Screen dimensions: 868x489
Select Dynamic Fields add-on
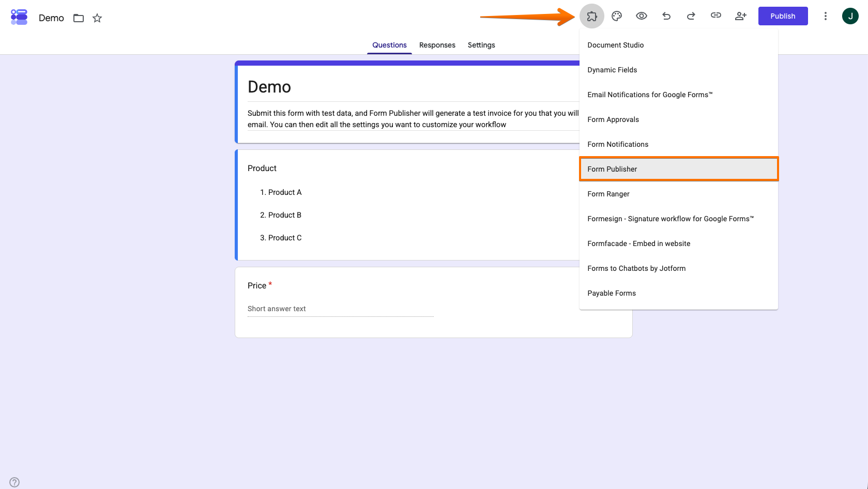(x=679, y=70)
